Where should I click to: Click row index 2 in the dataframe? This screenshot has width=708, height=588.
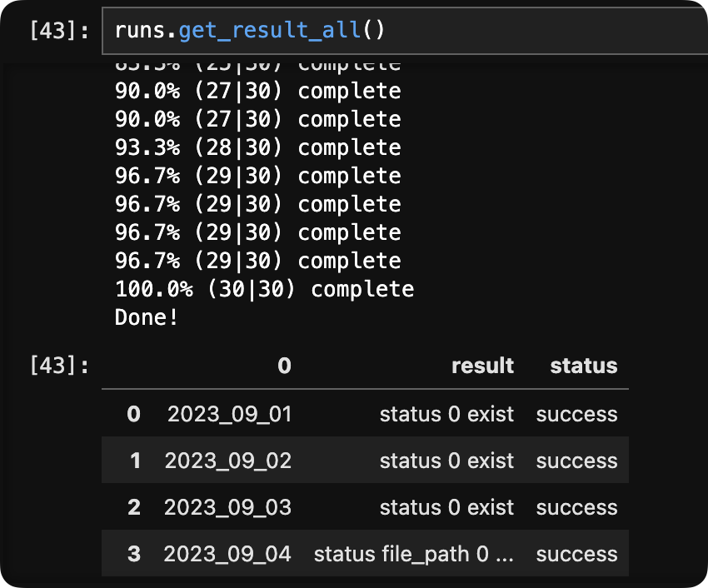pos(134,507)
